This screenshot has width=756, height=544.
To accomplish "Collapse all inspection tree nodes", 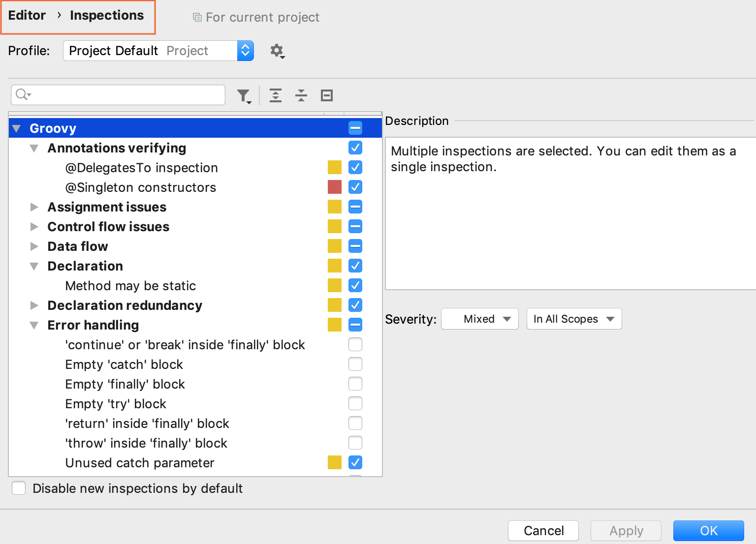I will click(x=301, y=95).
